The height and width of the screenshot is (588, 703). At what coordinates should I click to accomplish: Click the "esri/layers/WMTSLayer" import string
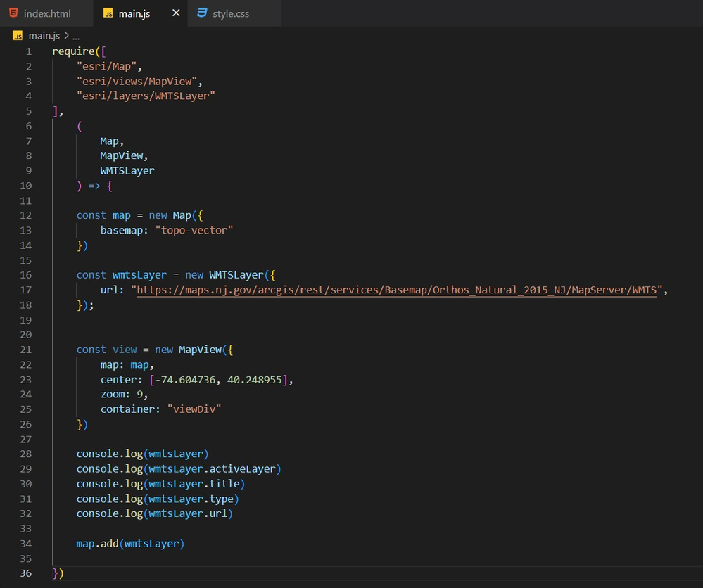click(x=146, y=96)
